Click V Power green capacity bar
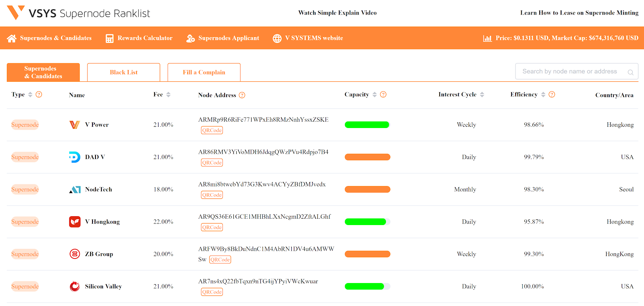The width and height of the screenshot is (644, 306). tap(367, 125)
